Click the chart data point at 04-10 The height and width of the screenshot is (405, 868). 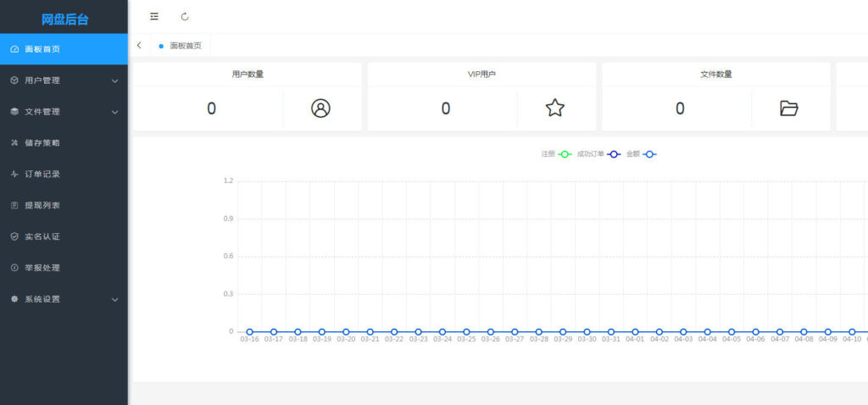(x=852, y=332)
